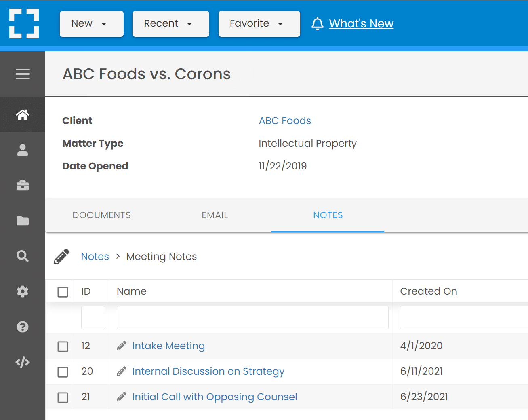Viewport: 528px width, 420px height.
Task: Click the bell notification icon
Action: [318, 24]
